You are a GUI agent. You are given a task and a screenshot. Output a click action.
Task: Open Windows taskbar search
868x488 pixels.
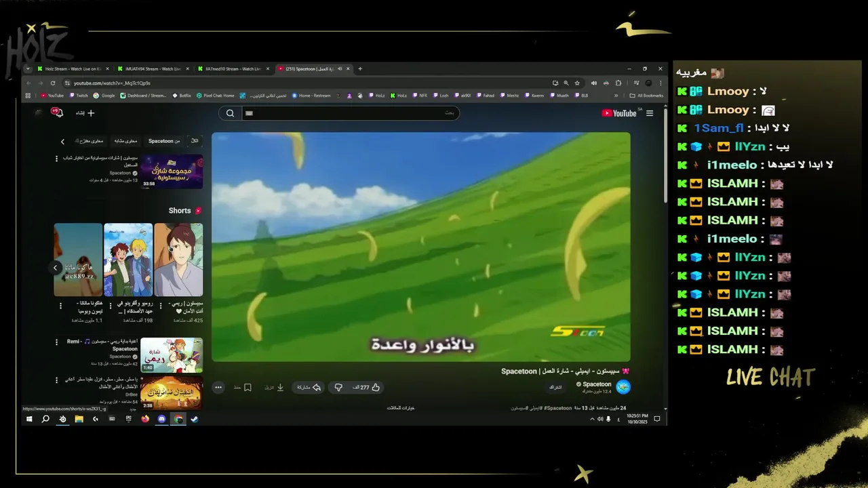[x=45, y=419]
